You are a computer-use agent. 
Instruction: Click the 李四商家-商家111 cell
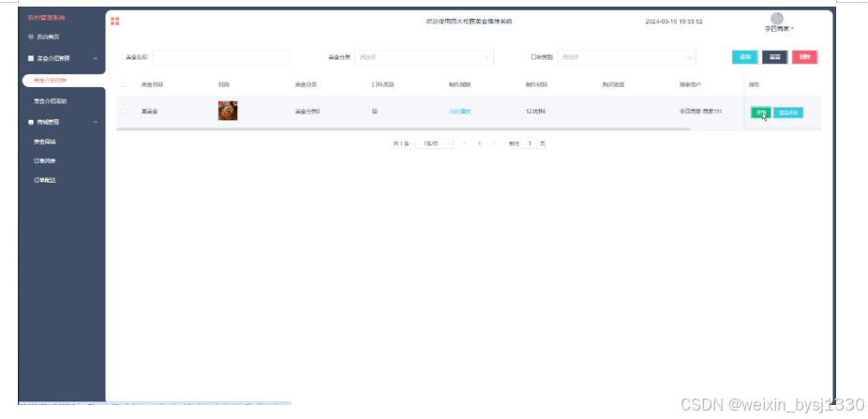click(x=700, y=112)
